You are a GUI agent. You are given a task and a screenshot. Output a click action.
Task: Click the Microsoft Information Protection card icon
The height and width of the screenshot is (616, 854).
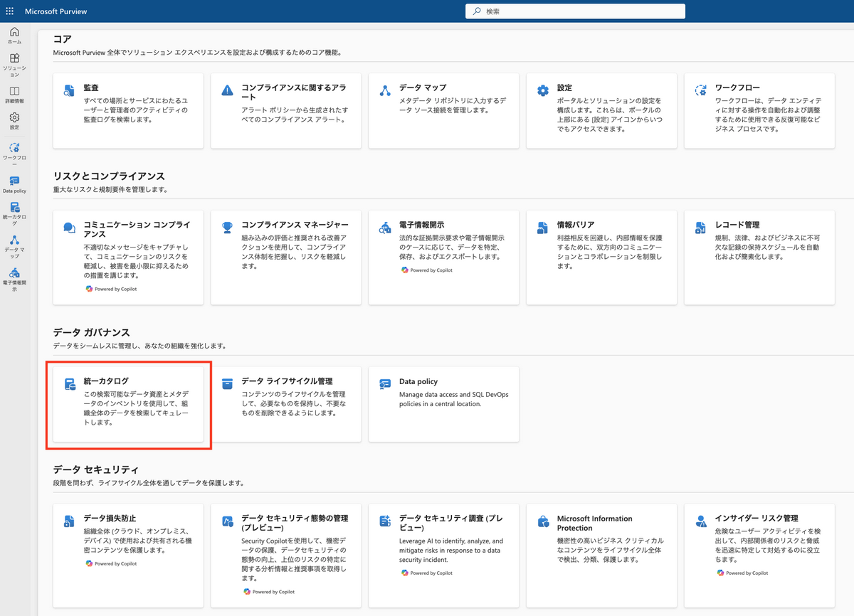coord(543,521)
